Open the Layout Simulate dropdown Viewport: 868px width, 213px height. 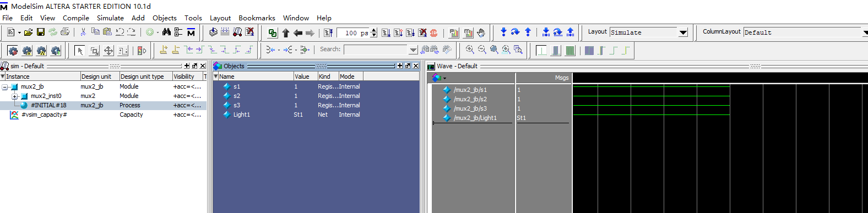coord(683,32)
